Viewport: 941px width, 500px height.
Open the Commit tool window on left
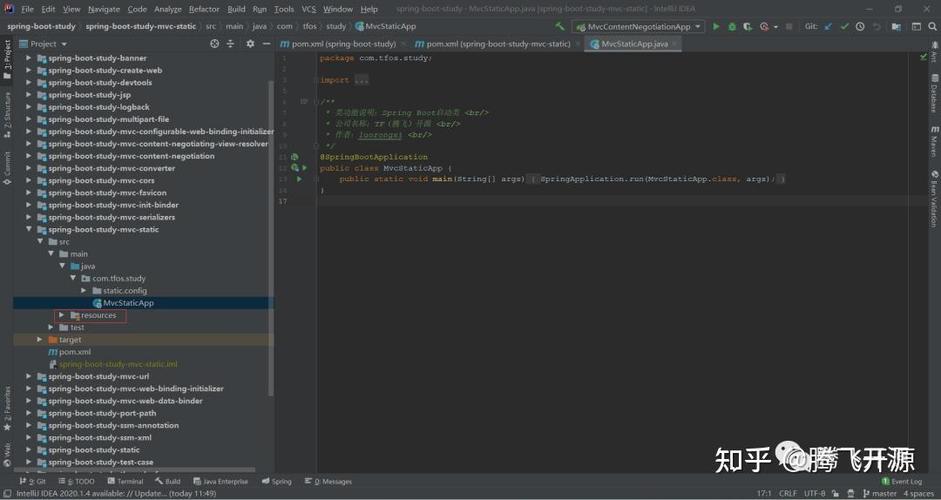point(7,168)
